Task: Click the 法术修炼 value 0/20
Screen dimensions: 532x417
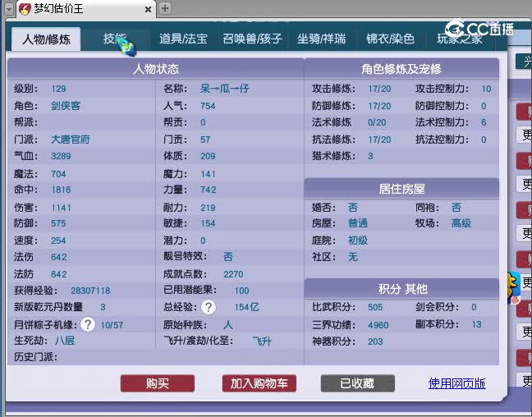Action: (x=377, y=122)
